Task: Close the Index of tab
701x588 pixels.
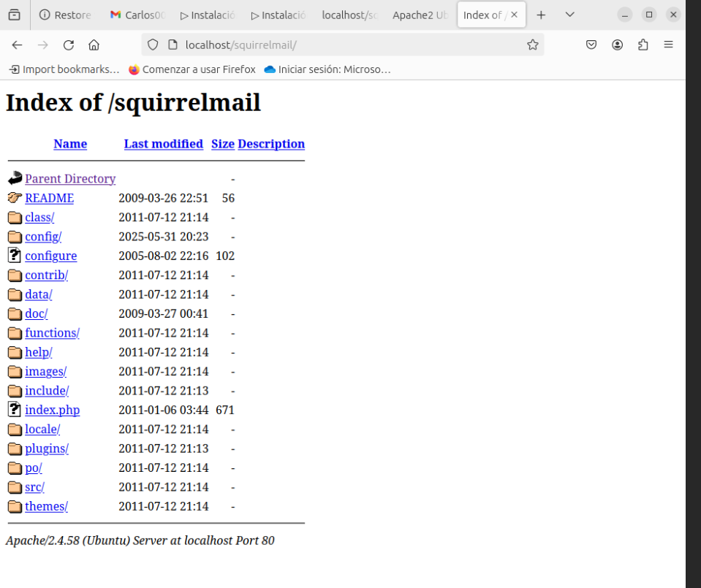Action: tap(514, 15)
